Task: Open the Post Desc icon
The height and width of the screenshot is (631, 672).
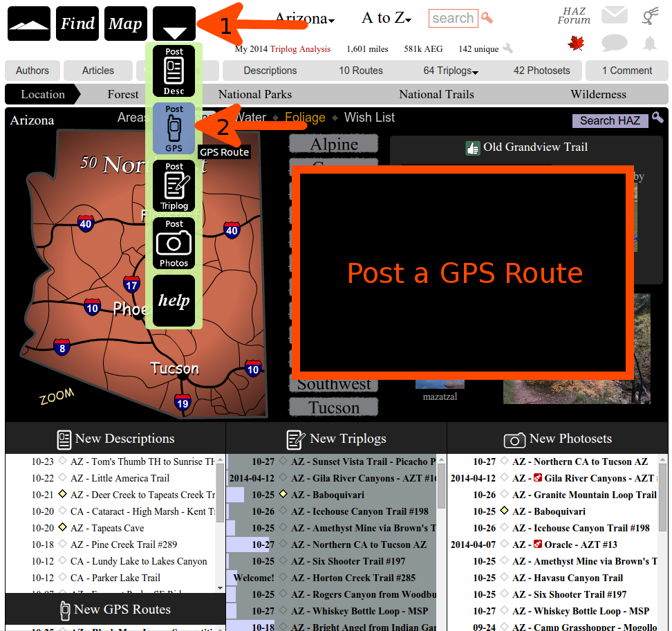Action: pos(174,71)
